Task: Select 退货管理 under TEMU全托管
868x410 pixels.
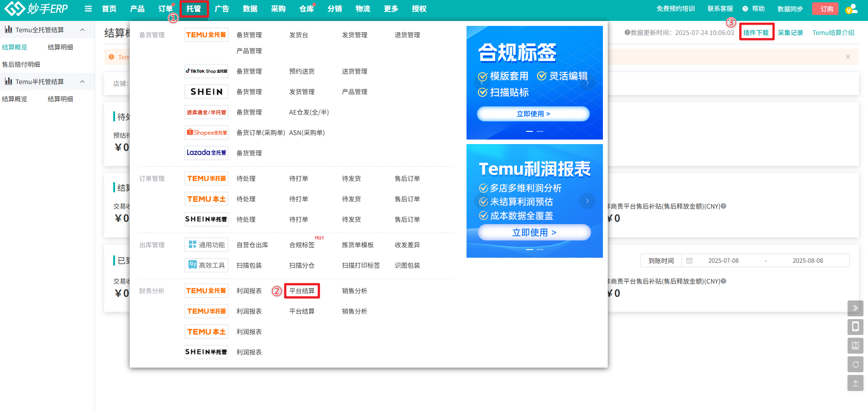Action: pos(407,35)
